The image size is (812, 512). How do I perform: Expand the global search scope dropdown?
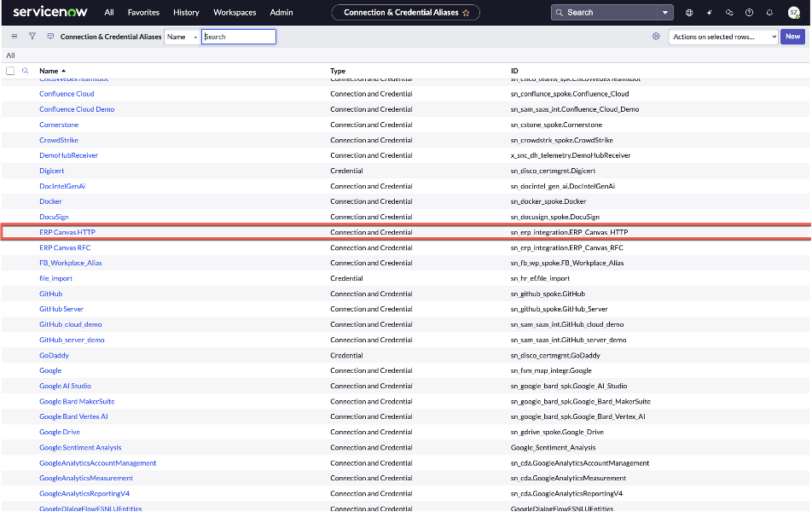(x=663, y=12)
